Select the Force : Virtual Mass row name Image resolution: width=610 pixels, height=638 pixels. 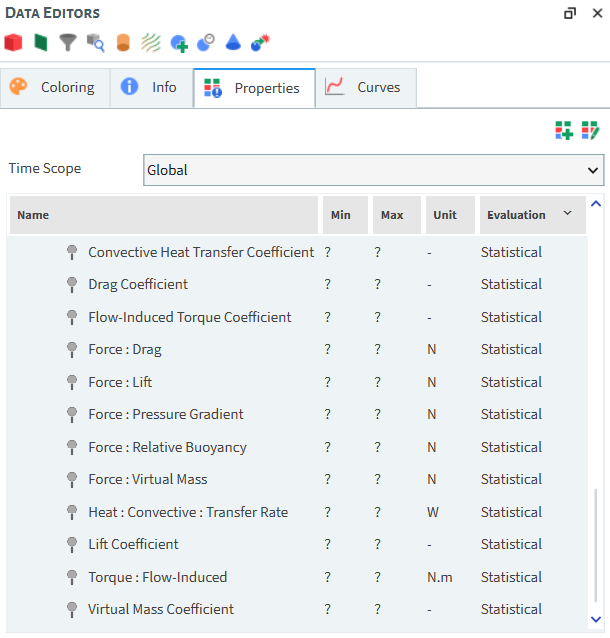click(148, 479)
